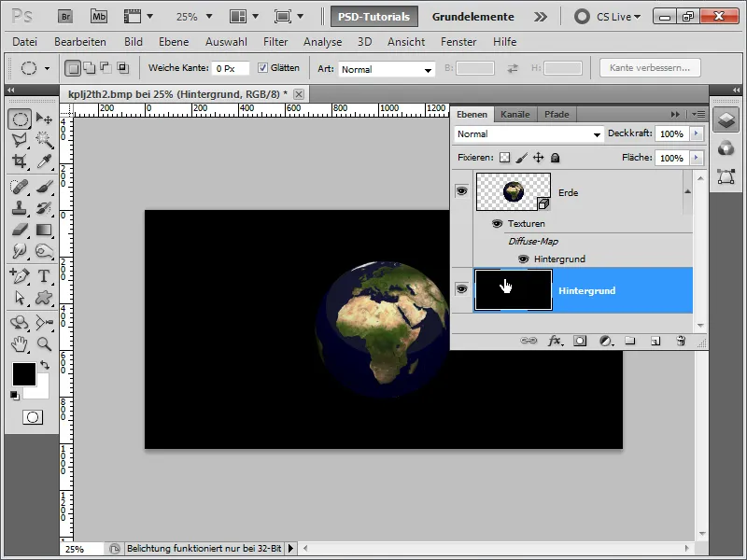Select the Crop tool

[x=20, y=161]
